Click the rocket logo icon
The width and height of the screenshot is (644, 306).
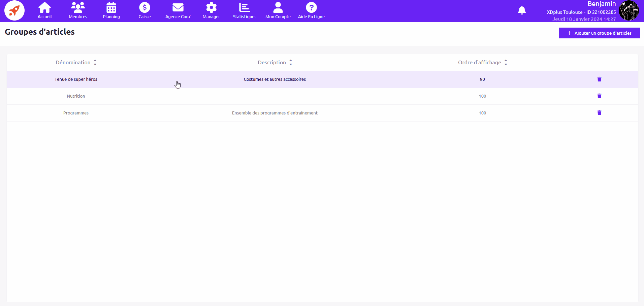pyautogui.click(x=14, y=10)
